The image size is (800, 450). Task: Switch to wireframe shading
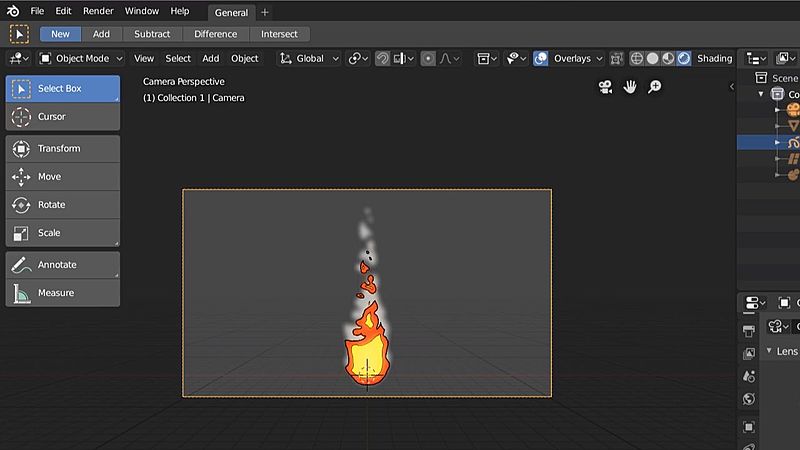[x=637, y=59]
